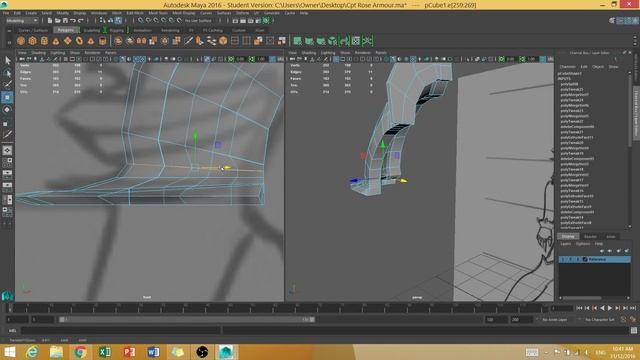Create a polygon cone from the shelf
Image resolution: width=640 pixels, height=360 pixels.
pos(56,41)
